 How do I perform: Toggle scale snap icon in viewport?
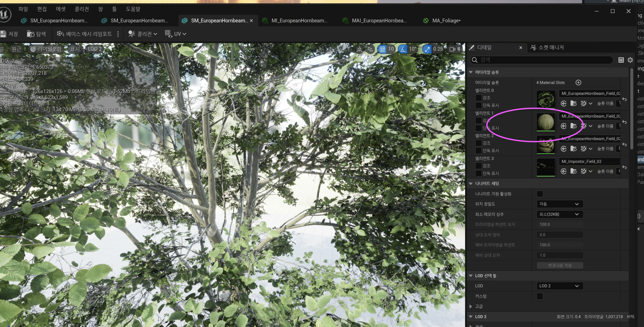[427, 49]
